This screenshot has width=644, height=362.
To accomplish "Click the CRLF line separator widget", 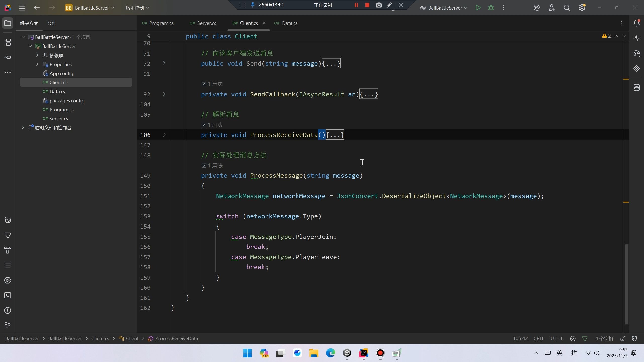I will pos(539,338).
